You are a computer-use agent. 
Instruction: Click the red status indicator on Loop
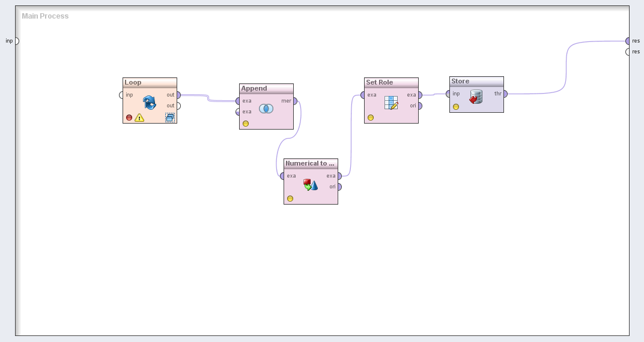point(129,118)
